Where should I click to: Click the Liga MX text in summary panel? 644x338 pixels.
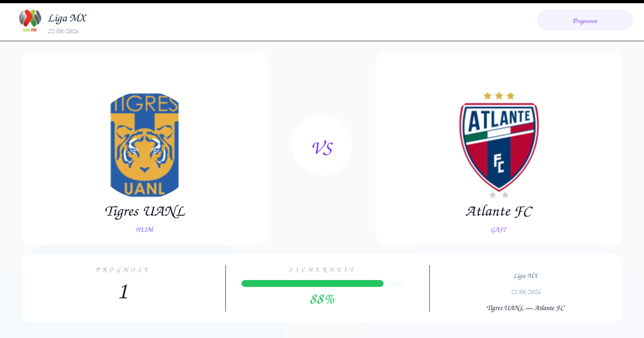coord(526,276)
